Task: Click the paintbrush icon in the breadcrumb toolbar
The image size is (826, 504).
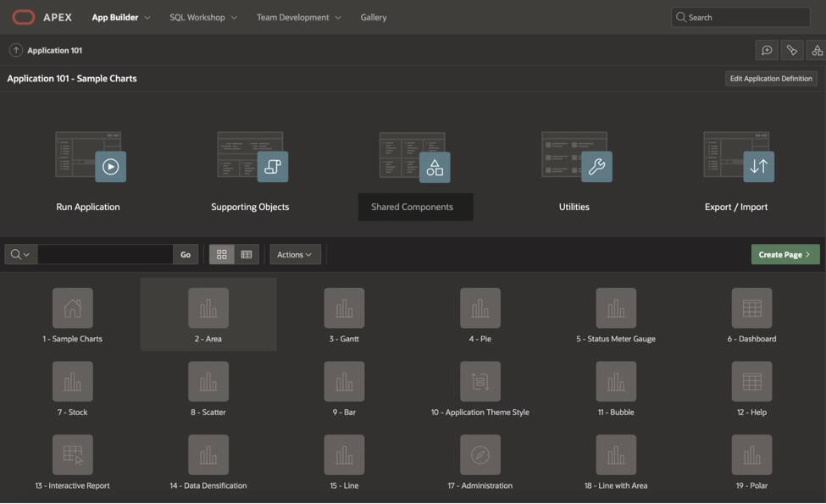Action: [792, 50]
